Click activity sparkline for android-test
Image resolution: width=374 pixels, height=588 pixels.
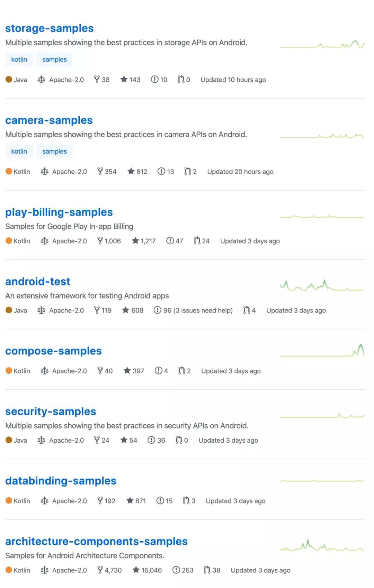[x=322, y=286]
